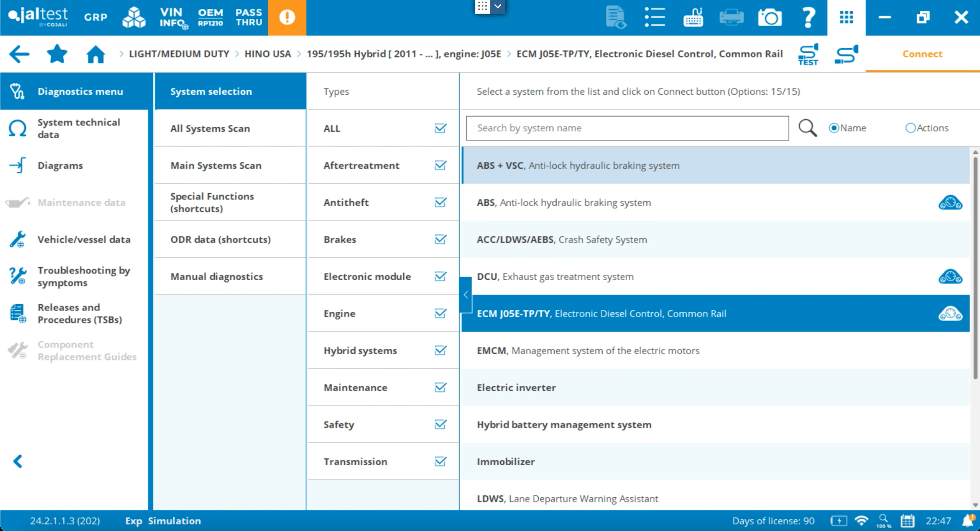Open Manual diagnostics menu item

217,276
